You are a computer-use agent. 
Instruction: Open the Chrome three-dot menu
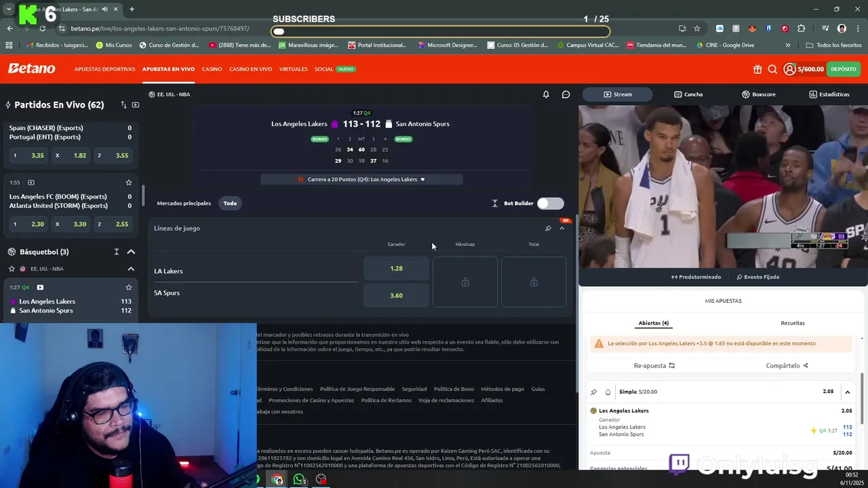coord(858,28)
